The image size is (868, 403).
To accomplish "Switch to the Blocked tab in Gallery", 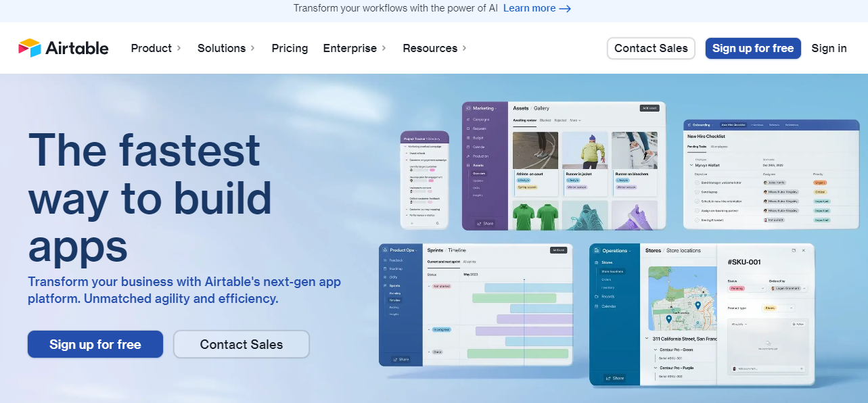I will 545,120.
